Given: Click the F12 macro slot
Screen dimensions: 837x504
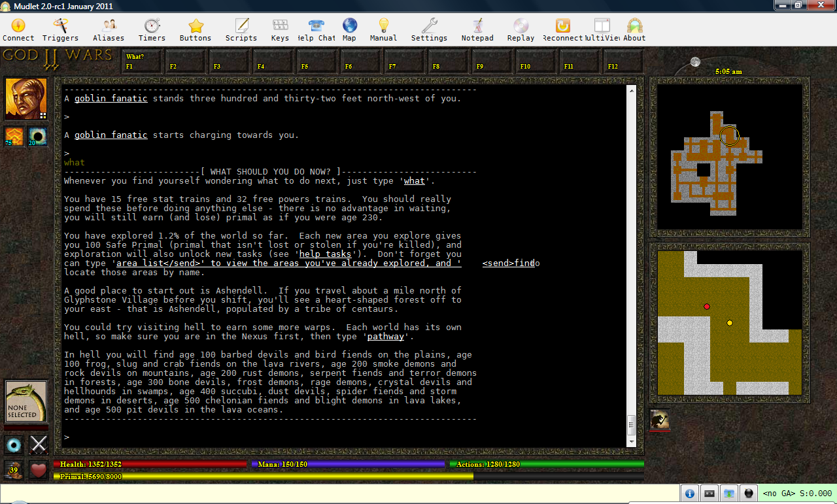Looking at the screenshot, I should coord(624,61).
